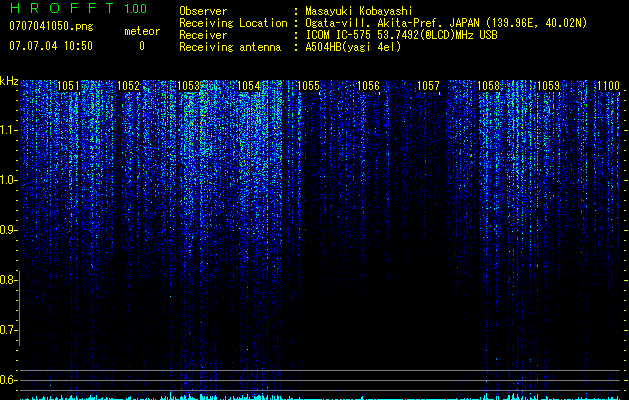Click the 1051 time marker
The width and height of the screenshot is (629, 400).
[x=68, y=86]
